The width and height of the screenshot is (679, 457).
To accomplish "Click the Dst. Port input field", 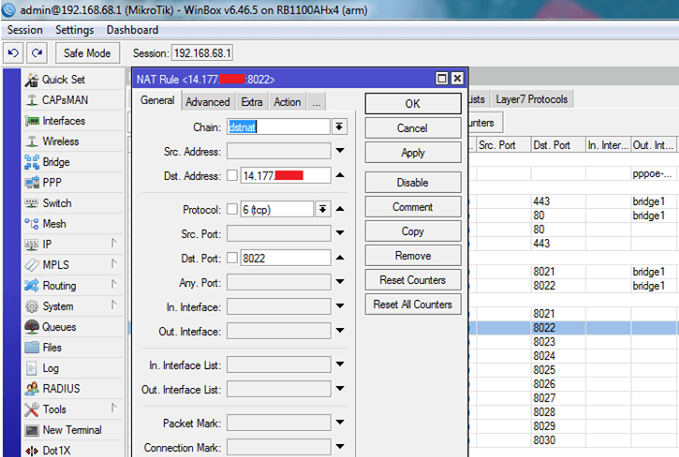I will (x=285, y=258).
